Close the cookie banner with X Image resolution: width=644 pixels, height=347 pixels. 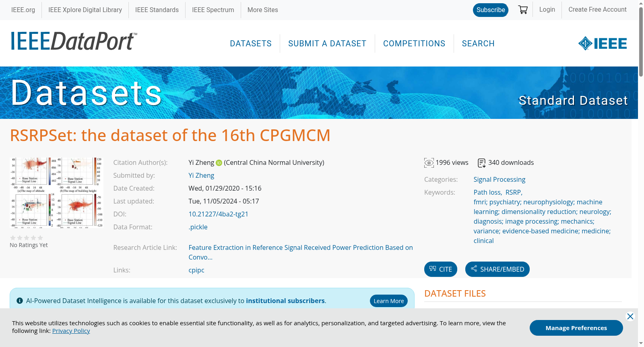630,316
